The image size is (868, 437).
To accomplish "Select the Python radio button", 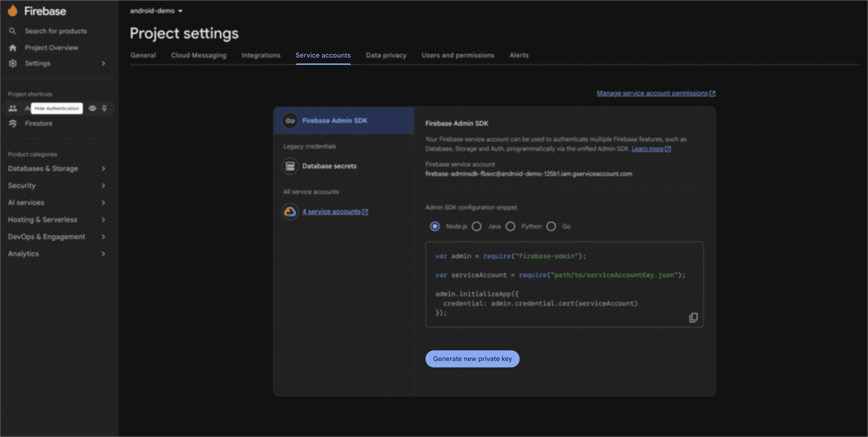I will coord(510,226).
